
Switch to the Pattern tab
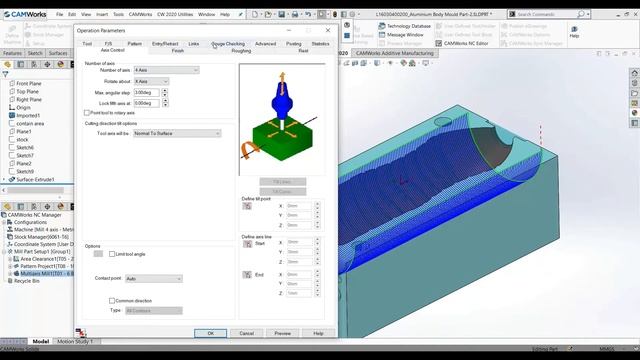click(x=134, y=44)
